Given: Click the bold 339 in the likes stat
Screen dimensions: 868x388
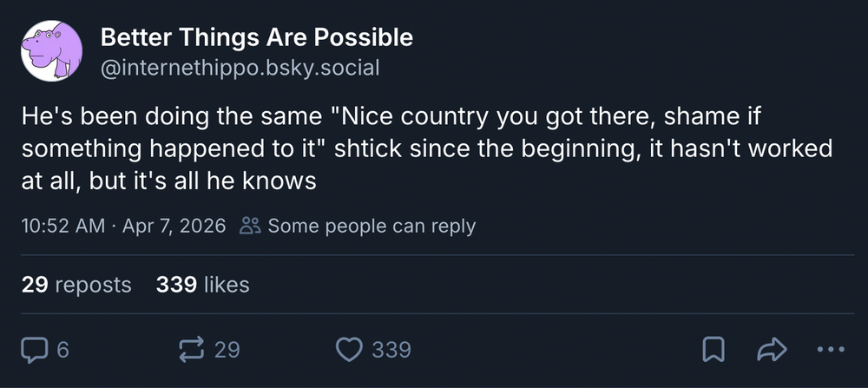Looking at the screenshot, I should [176, 285].
